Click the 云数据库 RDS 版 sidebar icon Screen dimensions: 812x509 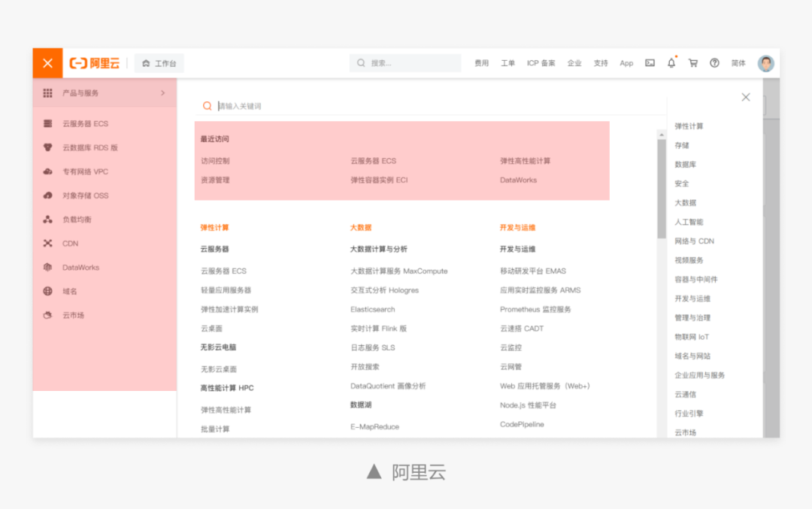pos(47,147)
